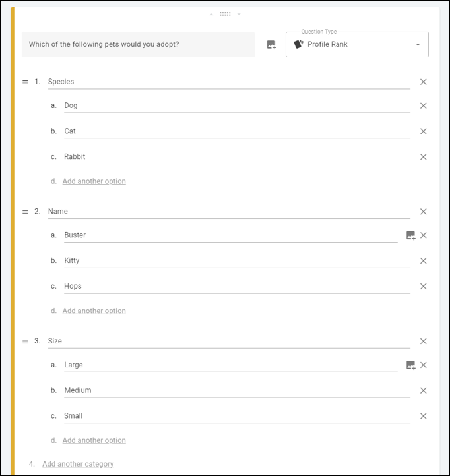Viewport: 450px width, 476px height.
Task: Remove the Medium option
Action: coord(423,390)
